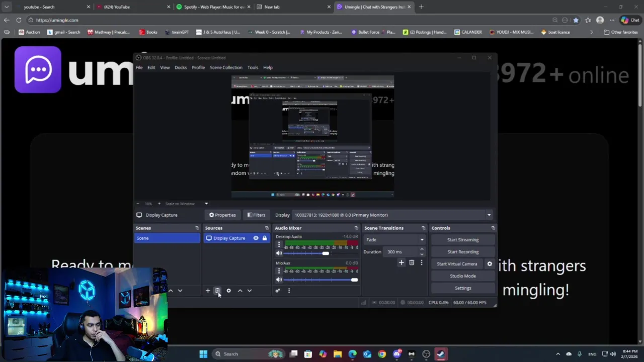Select the Scene entry in the Scenes list
Viewport: 644px width, 362px height.
pos(167,238)
